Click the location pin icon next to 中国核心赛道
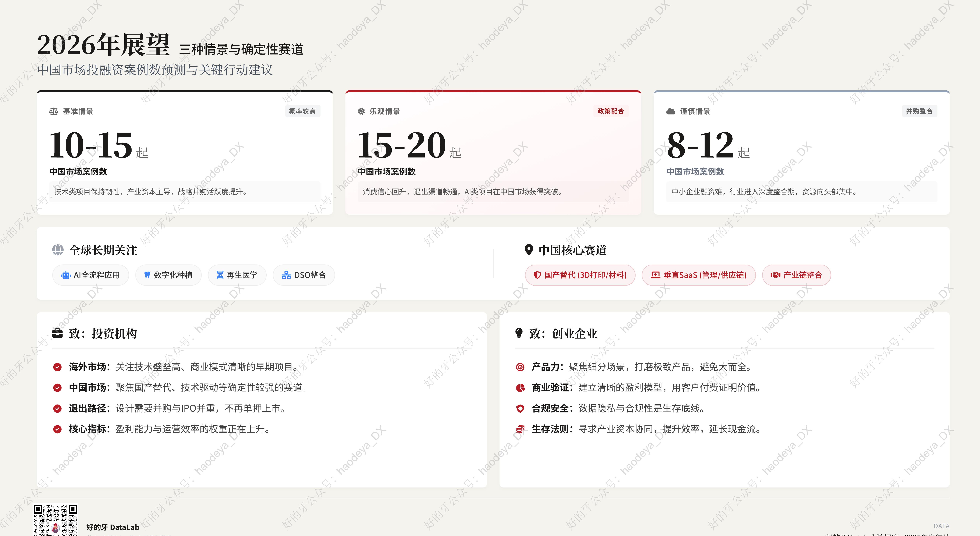 (x=528, y=250)
